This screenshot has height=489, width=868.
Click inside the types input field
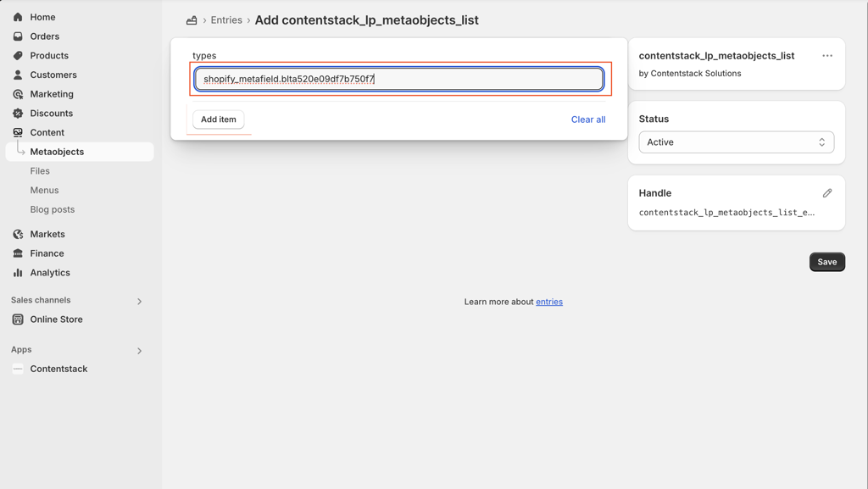pyautogui.click(x=398, y=79)
